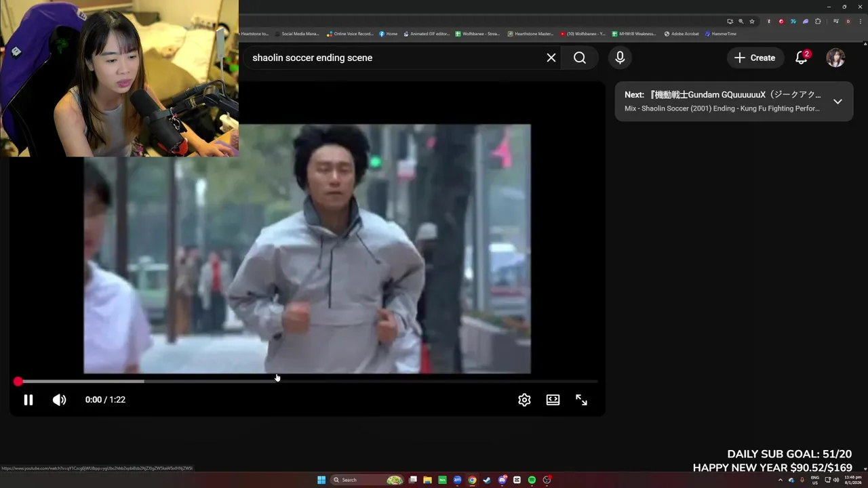Open the system volume tray icon
Screen dimensions: 868x488
pyautogui.click(x=836, y=480)
